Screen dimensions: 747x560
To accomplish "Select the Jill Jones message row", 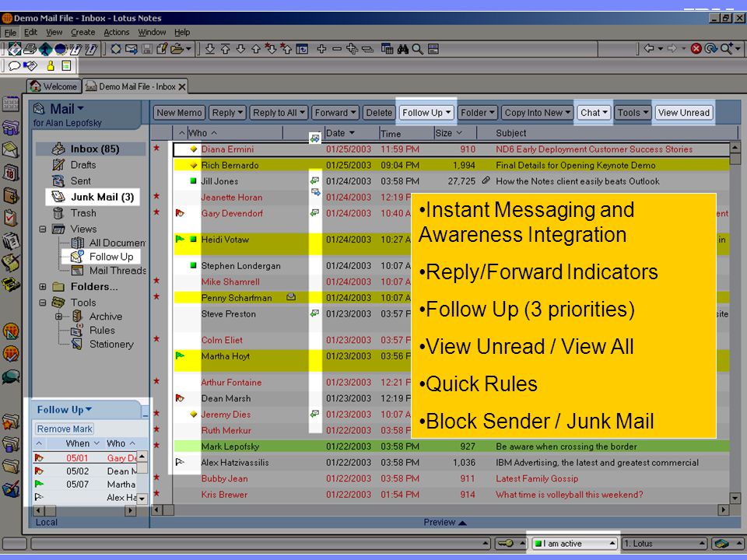I will pos(451,181).
